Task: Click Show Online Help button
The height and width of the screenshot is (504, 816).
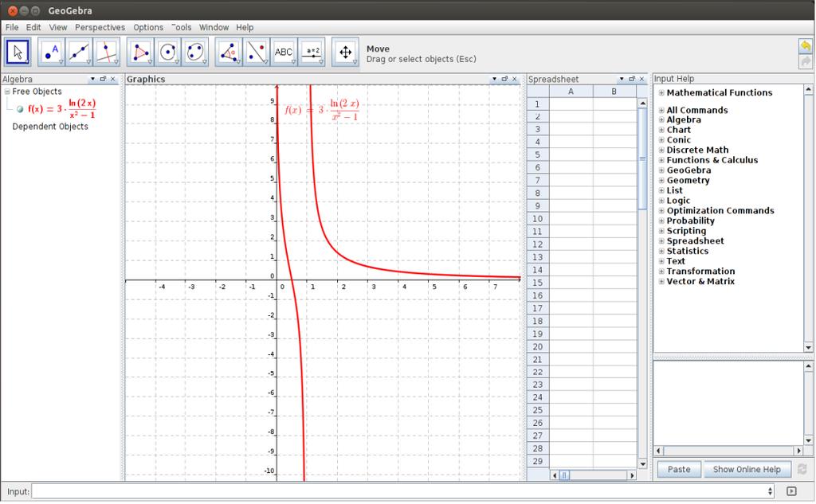Action: point(747,469)
